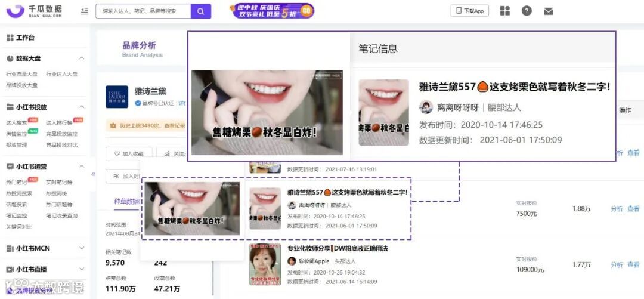Open 热搜词搜索 menu item
Screen dimensions: 644x299
[x=19, y=193]
